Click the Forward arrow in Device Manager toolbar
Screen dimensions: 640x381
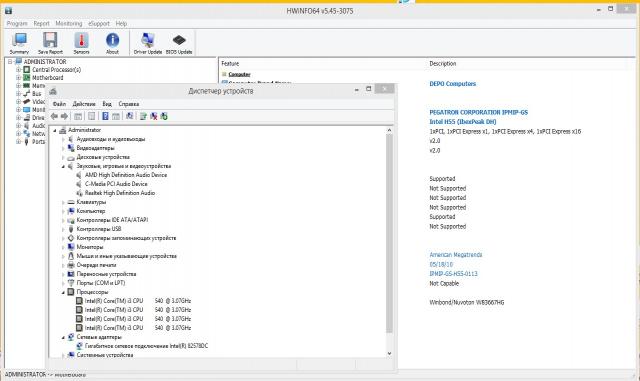(x=64, y=116)
